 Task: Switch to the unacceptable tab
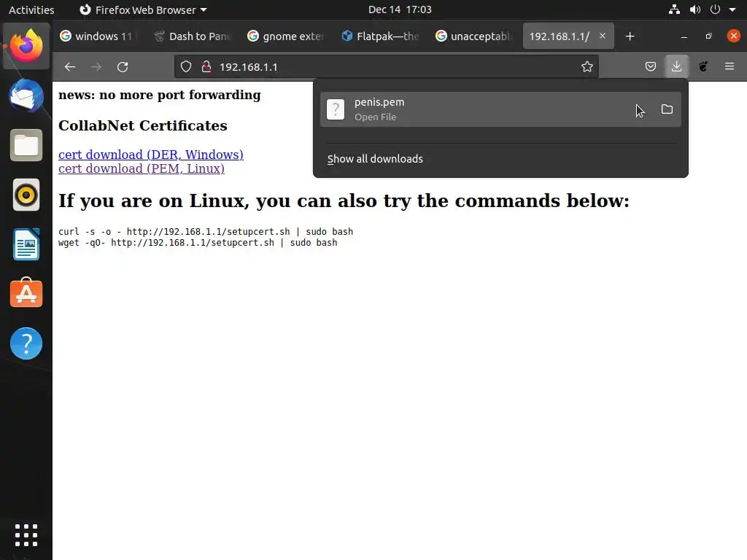pyautogui.click(x=474, y=36)
